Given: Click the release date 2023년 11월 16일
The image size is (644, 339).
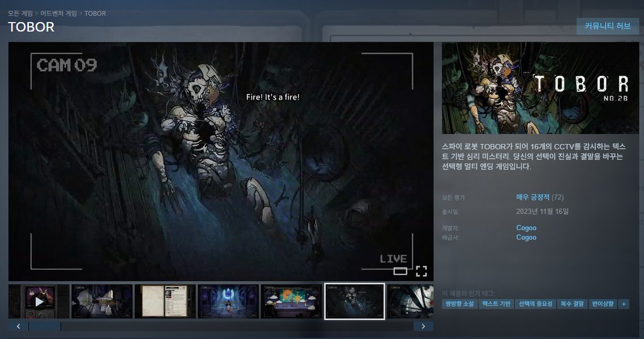Looking at the screenshot, I should tap(542, 211).
